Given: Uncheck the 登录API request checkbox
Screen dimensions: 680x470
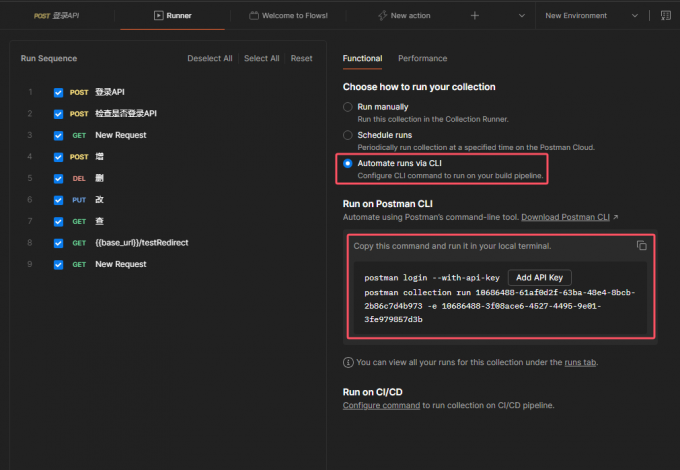Looking at the screenshot, I should (59, 92).
